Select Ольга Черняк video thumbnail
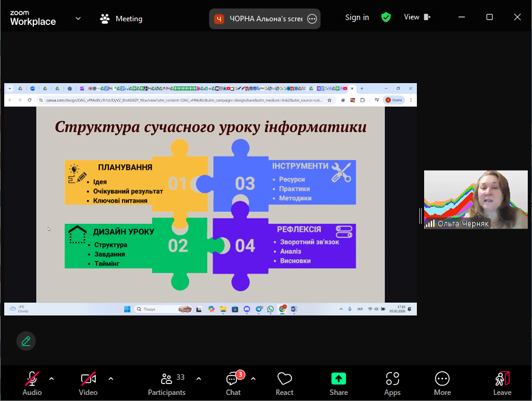 pos(476,199)
